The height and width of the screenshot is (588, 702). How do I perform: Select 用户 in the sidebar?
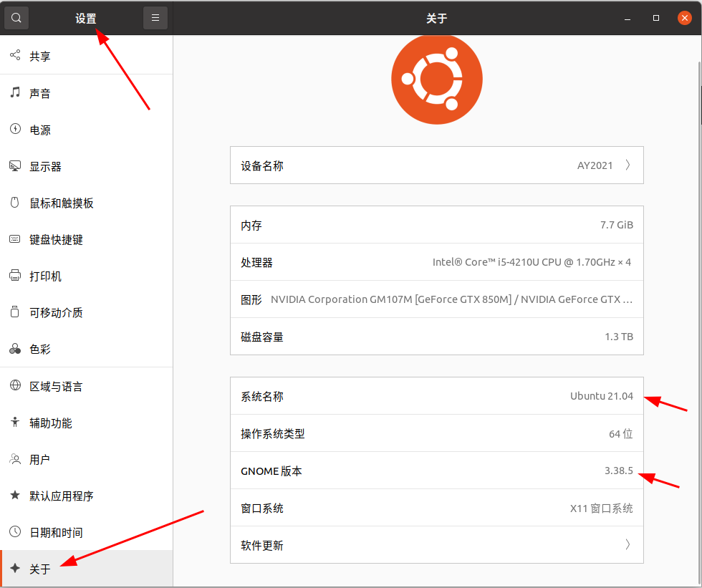pos(87,460)
